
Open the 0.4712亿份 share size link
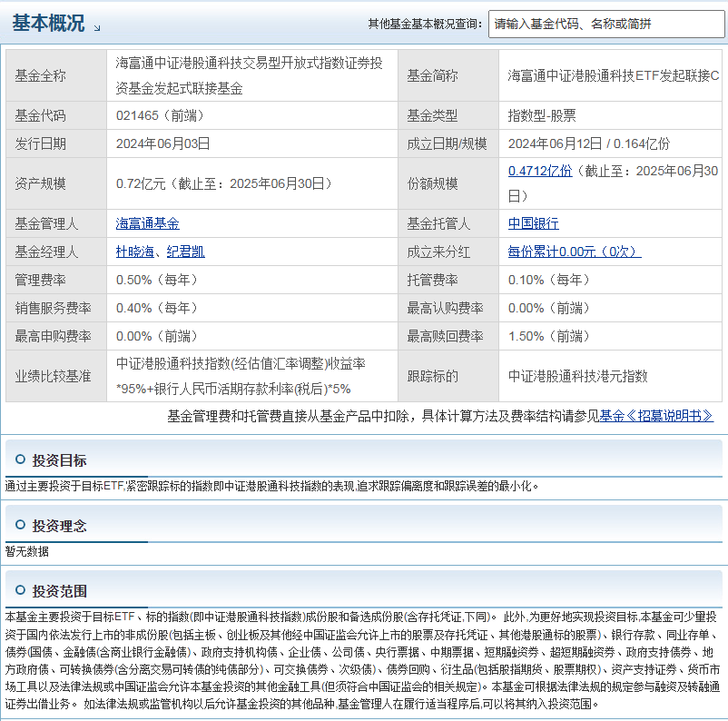click(540, 171)
